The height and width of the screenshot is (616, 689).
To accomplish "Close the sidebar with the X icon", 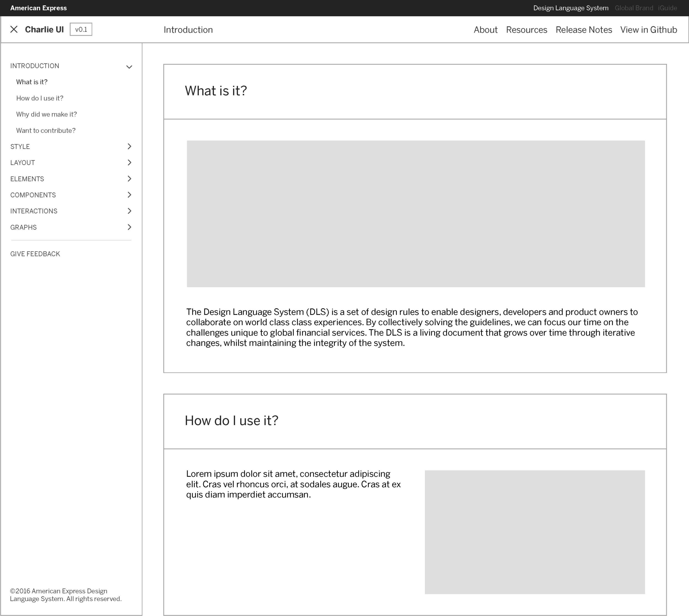I will (14, 29).
